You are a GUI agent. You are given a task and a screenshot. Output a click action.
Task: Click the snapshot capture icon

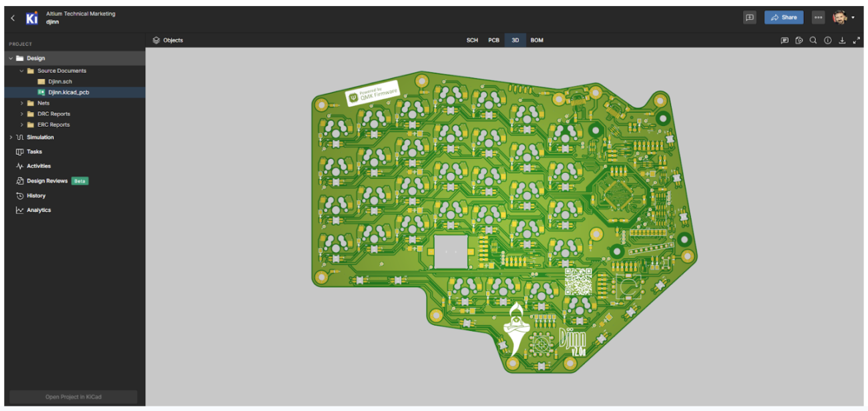pyautogui.click(x=799, y=40)
